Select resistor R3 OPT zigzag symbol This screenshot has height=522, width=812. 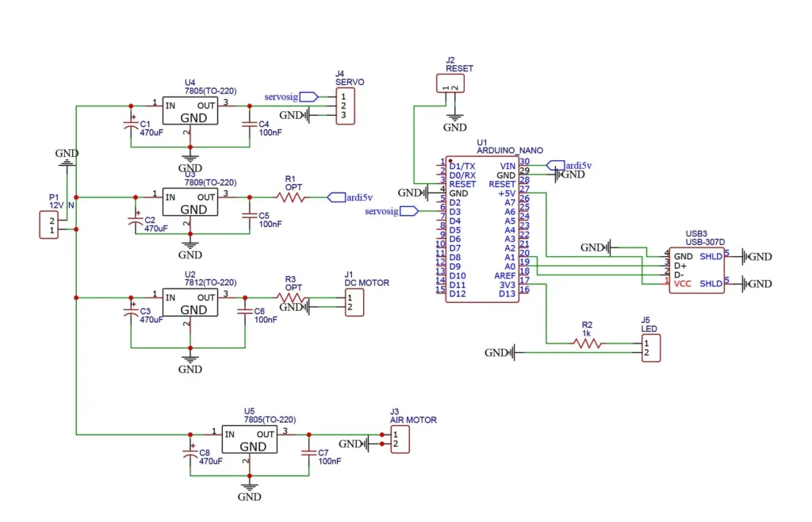coord(290,297)
